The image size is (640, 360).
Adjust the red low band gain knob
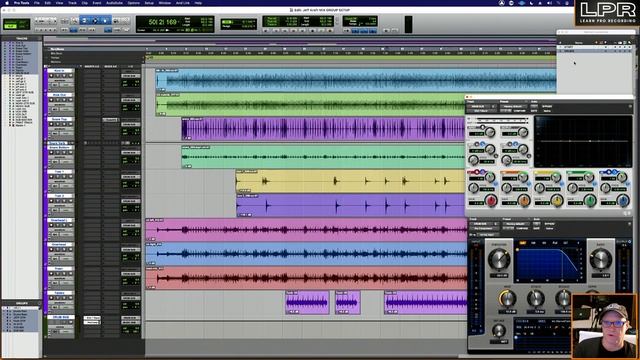pyautogui.click(x=490, y=200)
